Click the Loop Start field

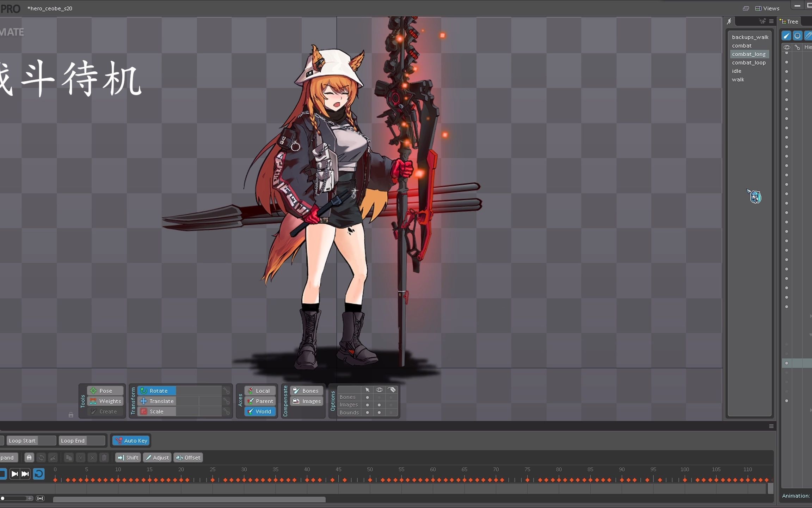pos(31,440)
